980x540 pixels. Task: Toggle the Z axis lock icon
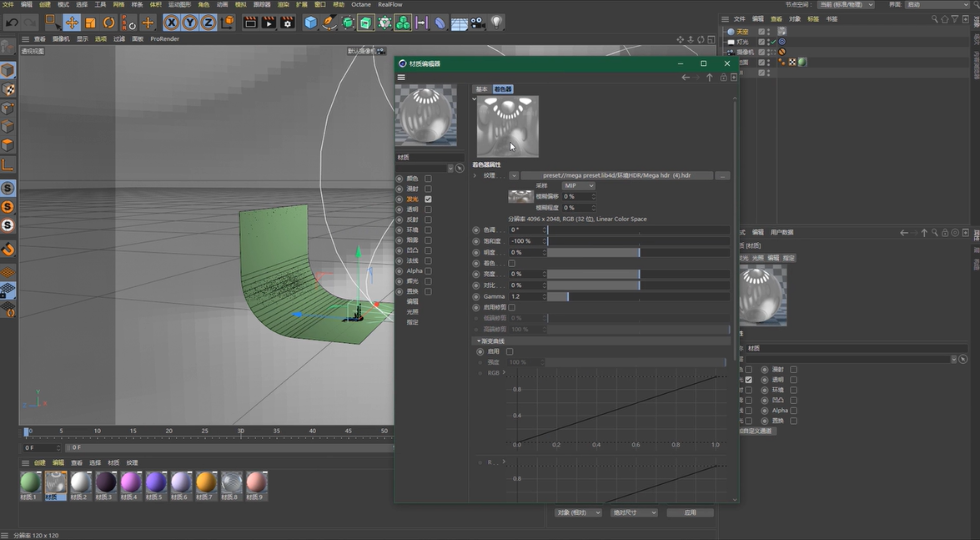coord(209,23)
